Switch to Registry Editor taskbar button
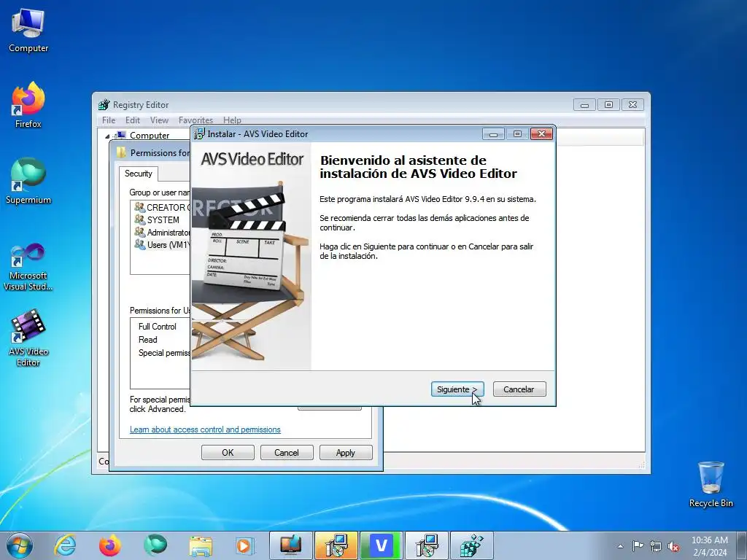Image resolution: width=747 pixels, height=560 pixels. click(x=472, y=545)
